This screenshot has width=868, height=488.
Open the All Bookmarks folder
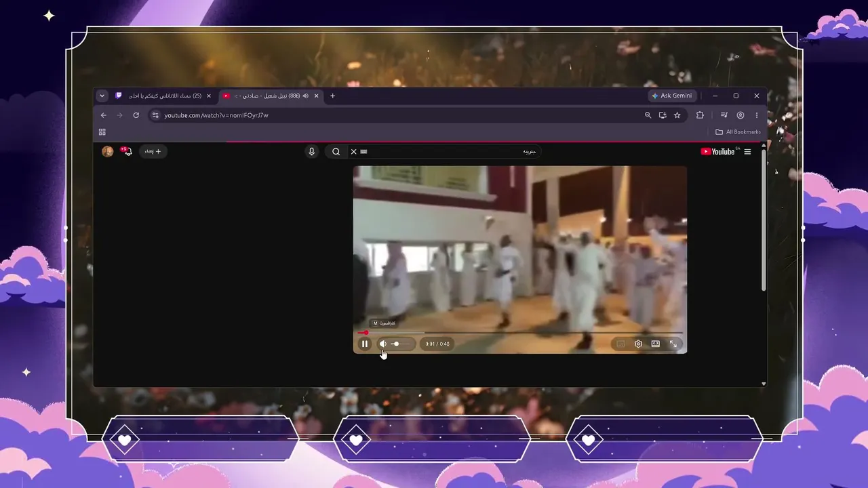[x=738, y=132]
